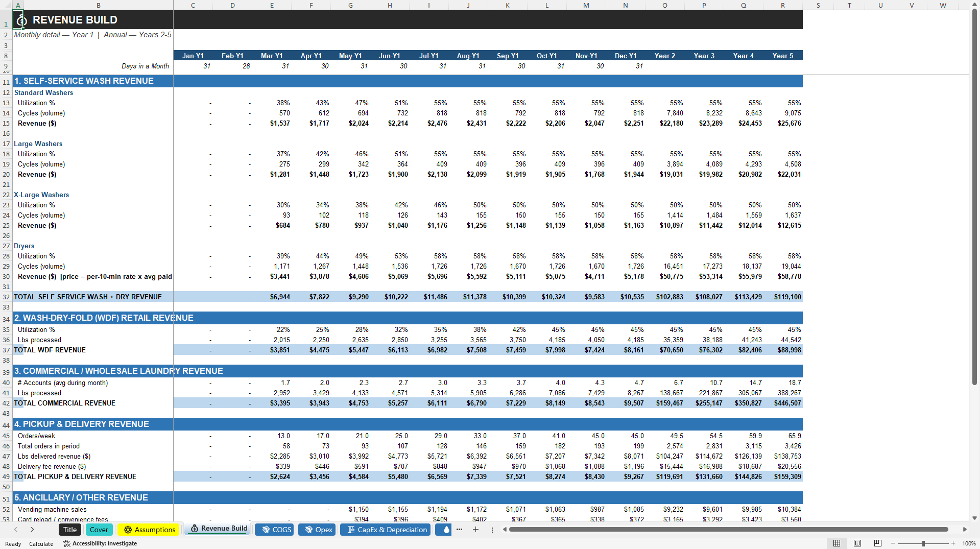Click the Normal view icon
980x549 pixels.
pyautogui.click(x=836, y=543)
